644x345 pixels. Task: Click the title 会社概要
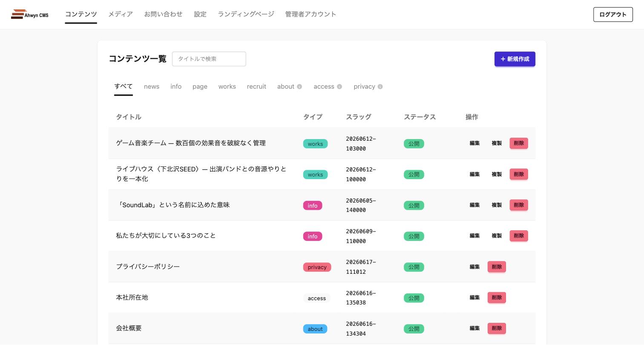click(129, 328)
